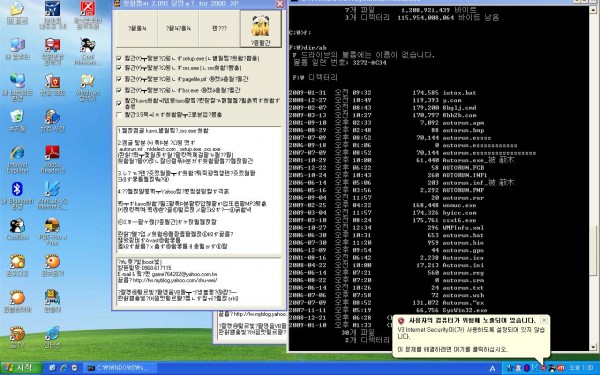Image resolution: width=600 pixels, height=375 pixels.
Task: Click the red security shield tray icon
Action: [x=543, y=368]
